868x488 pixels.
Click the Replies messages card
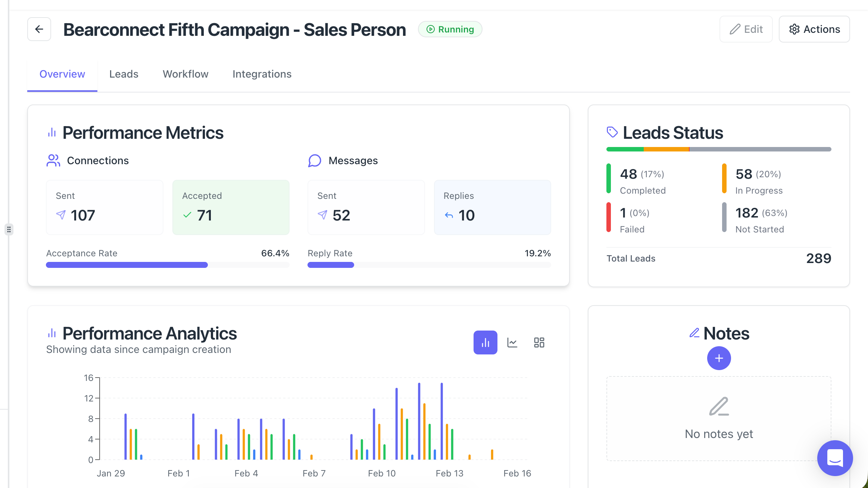click(x=492, y=207)
